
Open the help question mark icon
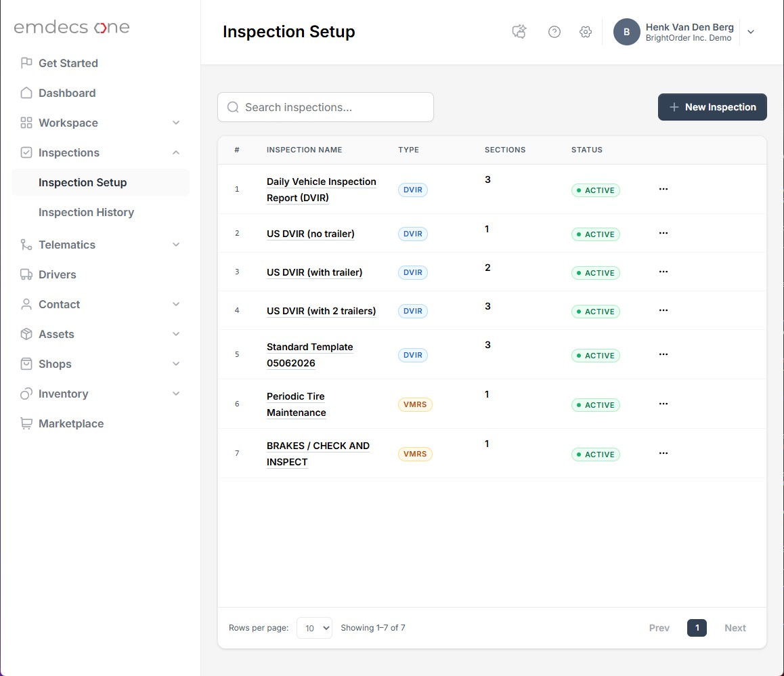pyautogui.click(x=554, y=32)
